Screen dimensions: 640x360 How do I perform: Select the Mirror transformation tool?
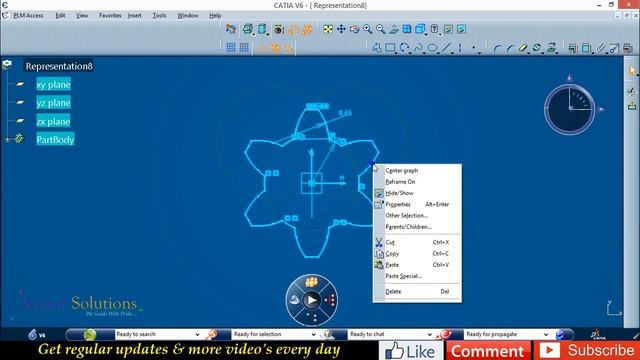click(x=537, y=48)
